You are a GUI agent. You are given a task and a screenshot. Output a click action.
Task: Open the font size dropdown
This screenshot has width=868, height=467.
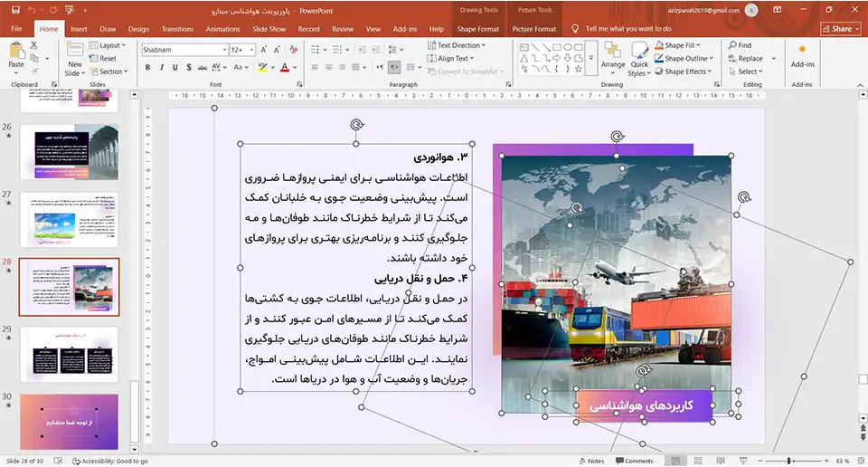coord(252,50)
